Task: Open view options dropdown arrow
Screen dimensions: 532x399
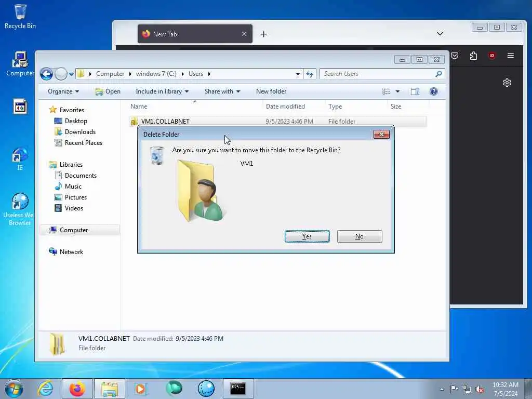Action: (x=397, y=91)
